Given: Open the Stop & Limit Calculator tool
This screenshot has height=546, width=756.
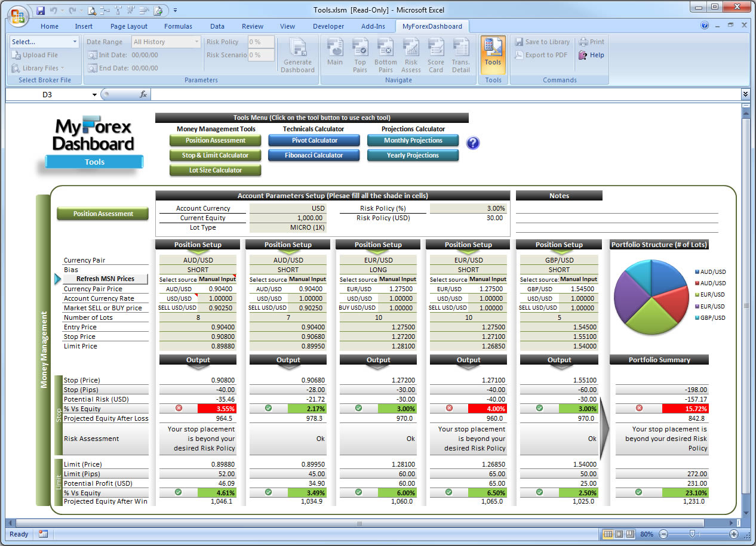Looking at the screenshot, I should (x=216, y=155).
